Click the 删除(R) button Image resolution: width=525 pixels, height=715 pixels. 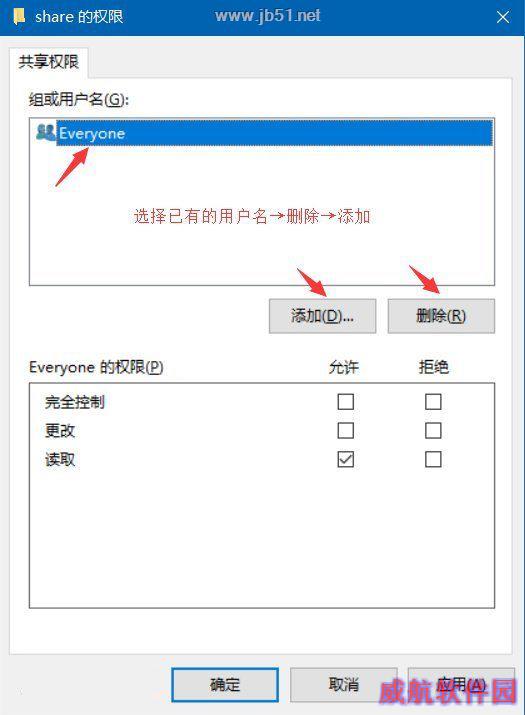441,316
